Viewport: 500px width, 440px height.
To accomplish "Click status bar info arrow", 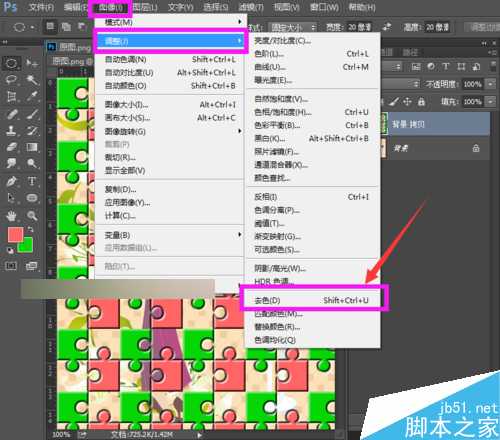I will coord(199,435).
